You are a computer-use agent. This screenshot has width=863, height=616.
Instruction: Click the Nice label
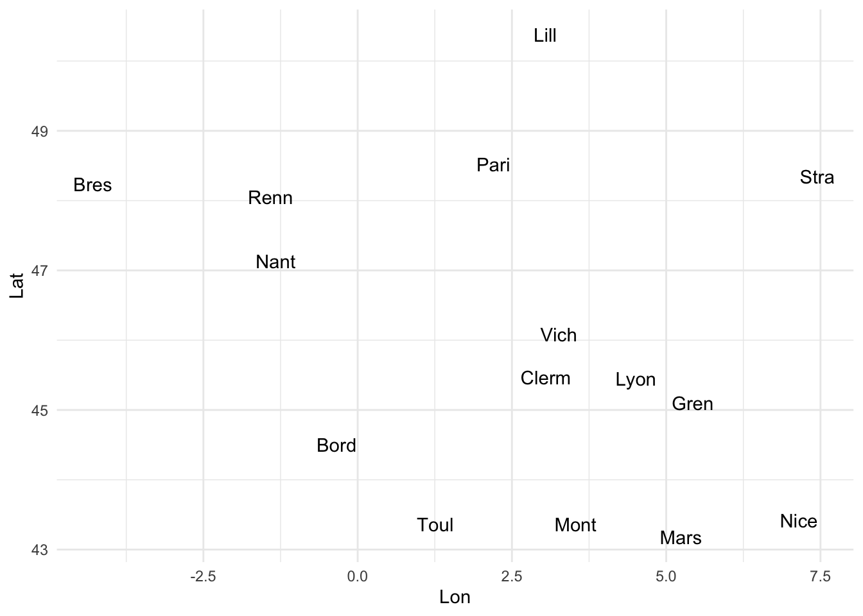[799, 521]
